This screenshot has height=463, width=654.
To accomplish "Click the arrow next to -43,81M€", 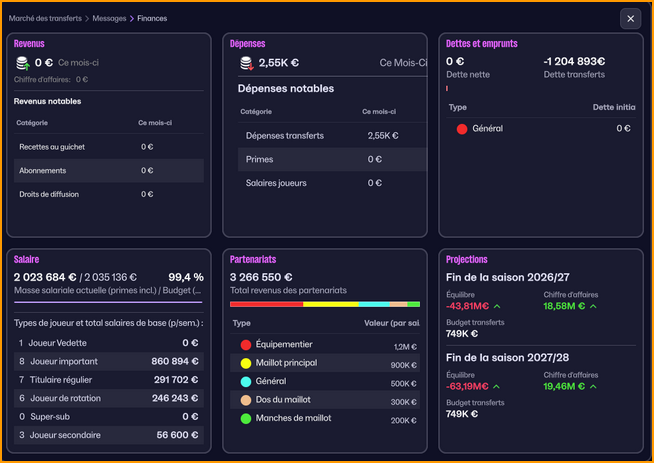I will pos(497,306).
